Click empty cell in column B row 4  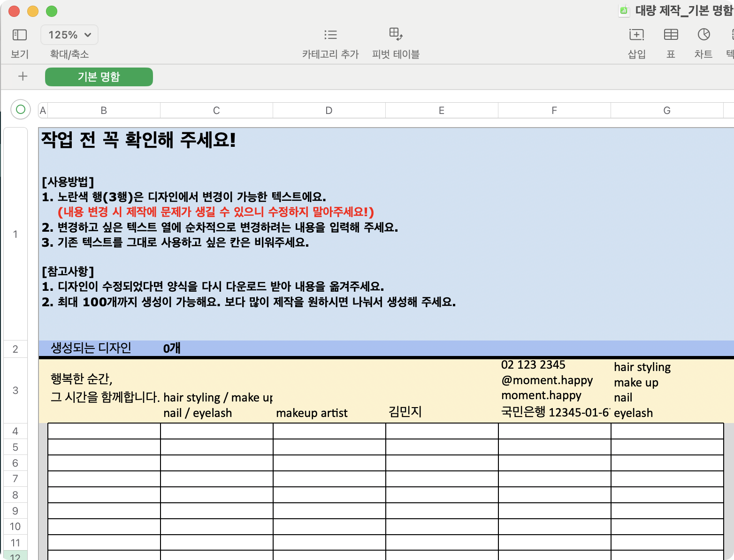click(x=104, y=431)
